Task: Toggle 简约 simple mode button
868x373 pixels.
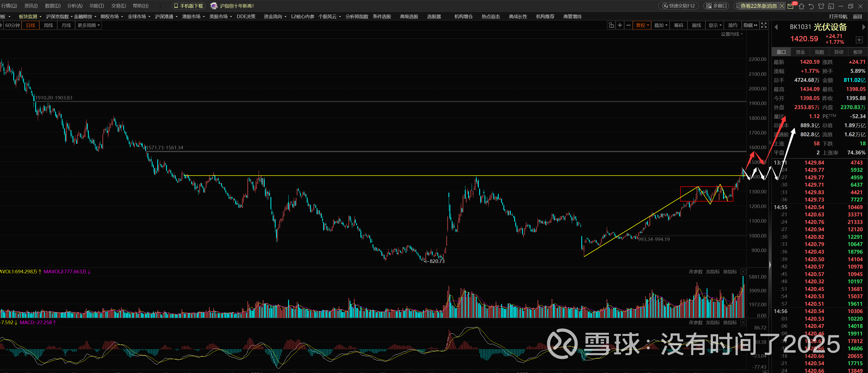Action: (733, 25)
